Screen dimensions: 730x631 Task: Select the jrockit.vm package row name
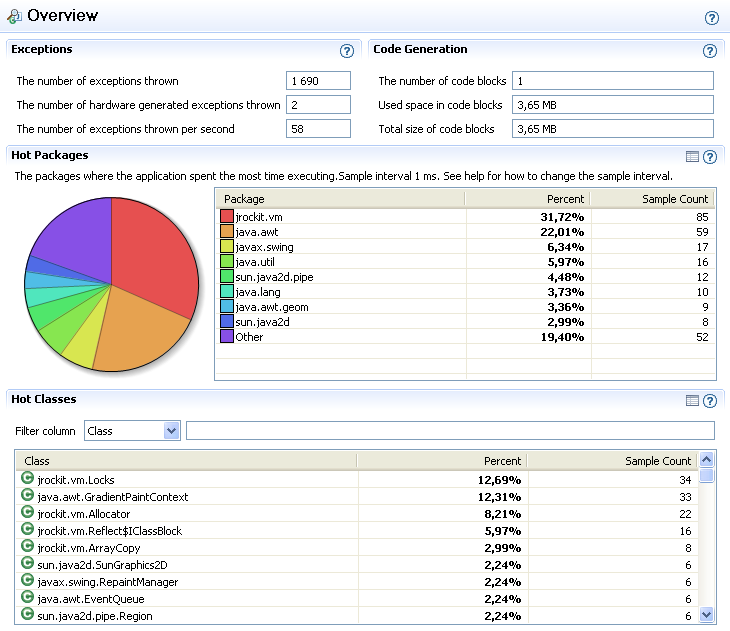coord(259,217)
